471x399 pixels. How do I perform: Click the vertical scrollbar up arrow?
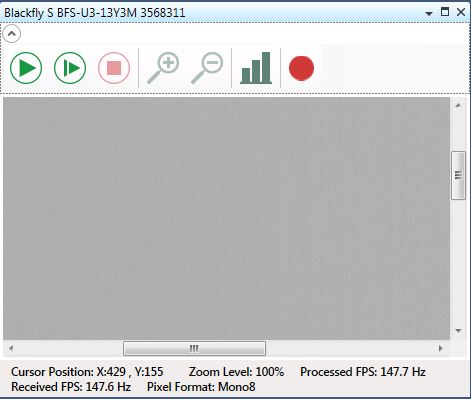458,105
